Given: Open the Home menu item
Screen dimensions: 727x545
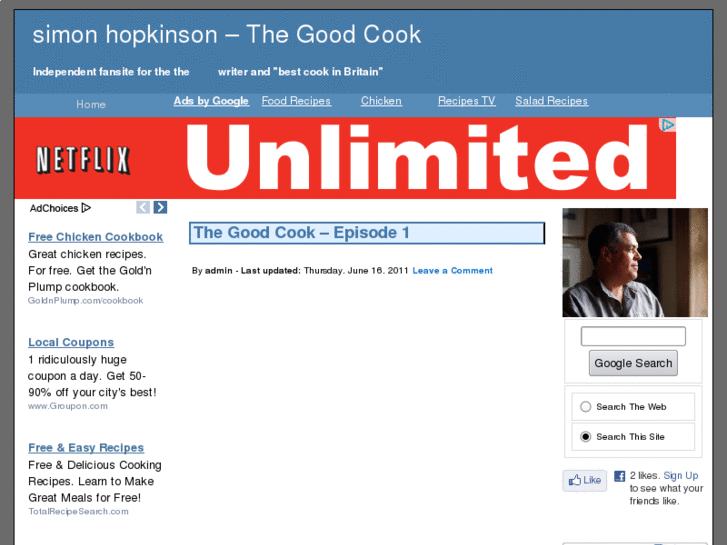Looking at the screenshot, I should (x=91, y=104).
